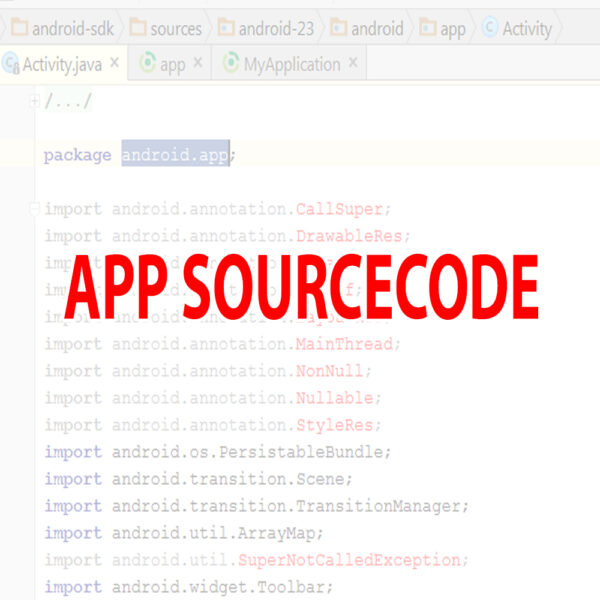Close the MyApplication tab

(x=352, y=64)
